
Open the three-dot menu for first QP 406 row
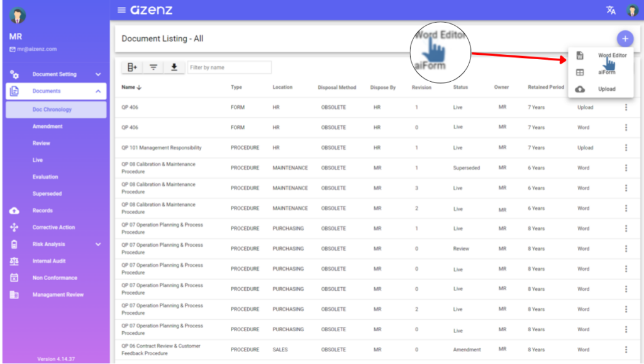(626, 108)
